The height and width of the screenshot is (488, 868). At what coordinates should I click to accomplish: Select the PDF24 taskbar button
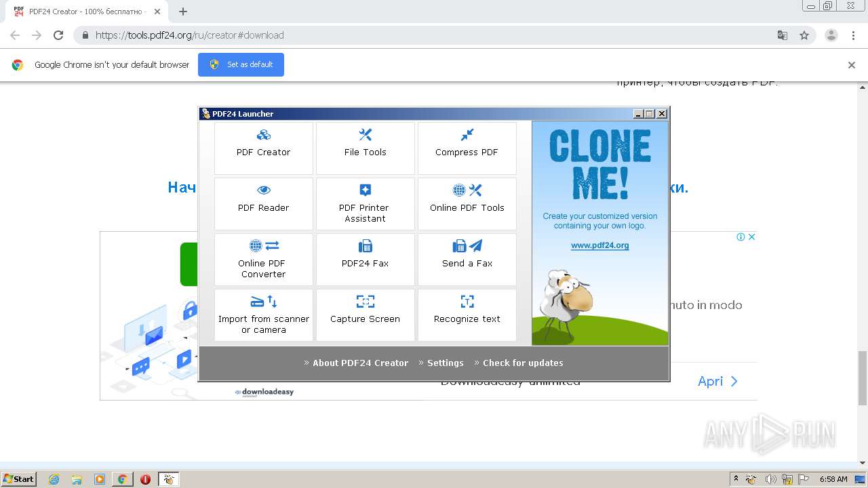point(169,479)
